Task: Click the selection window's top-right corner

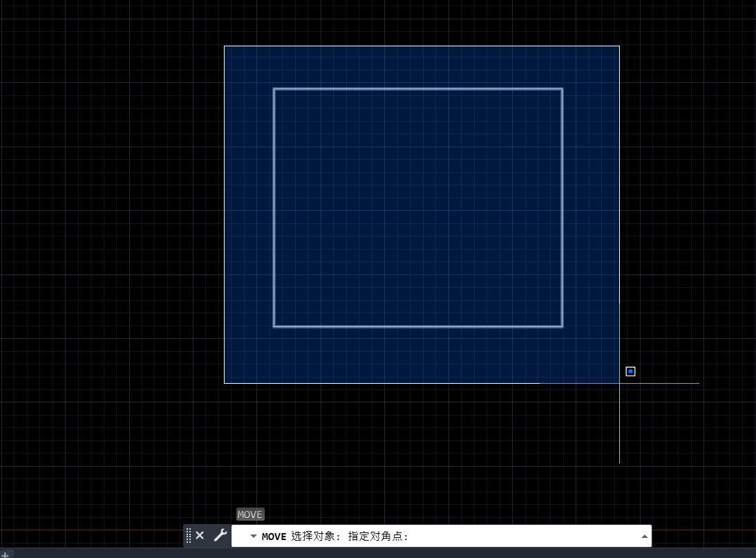Action: coord(619,46)
